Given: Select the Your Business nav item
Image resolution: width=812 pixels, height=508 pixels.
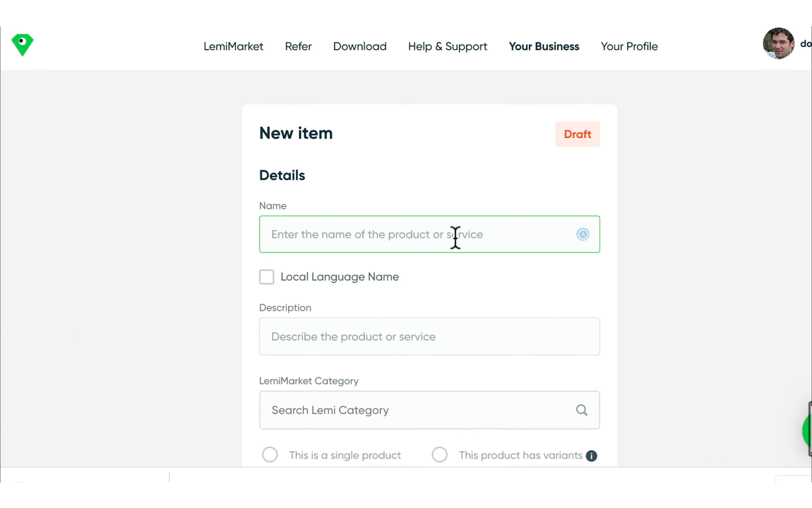Looking at the screenshot, I should pos(544,46).
